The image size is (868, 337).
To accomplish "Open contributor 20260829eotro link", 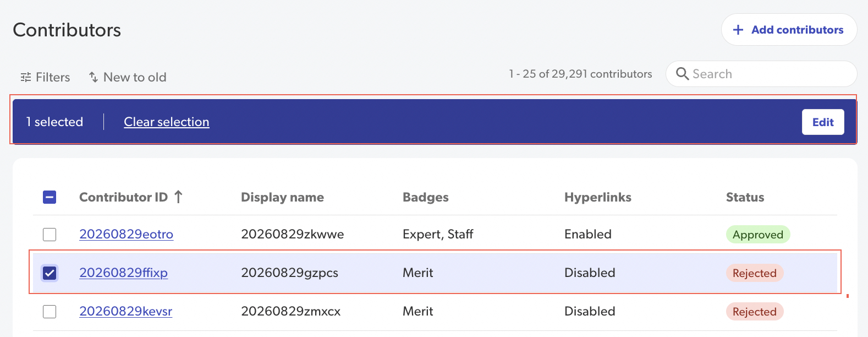I will [x=126, y=234].
